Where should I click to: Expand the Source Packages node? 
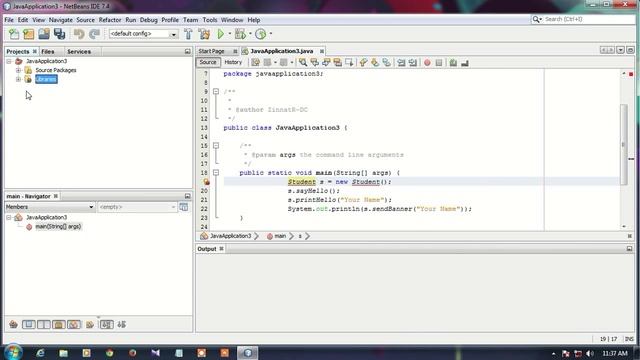(x=18, y=70)
